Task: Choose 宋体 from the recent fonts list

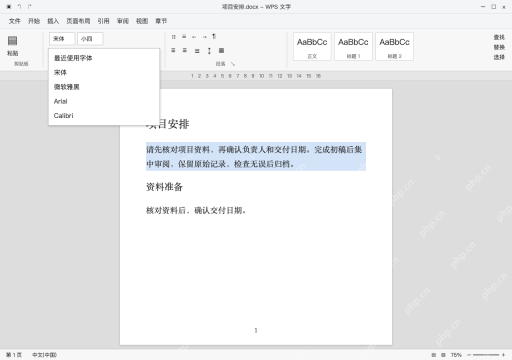Action: [104, 72]
